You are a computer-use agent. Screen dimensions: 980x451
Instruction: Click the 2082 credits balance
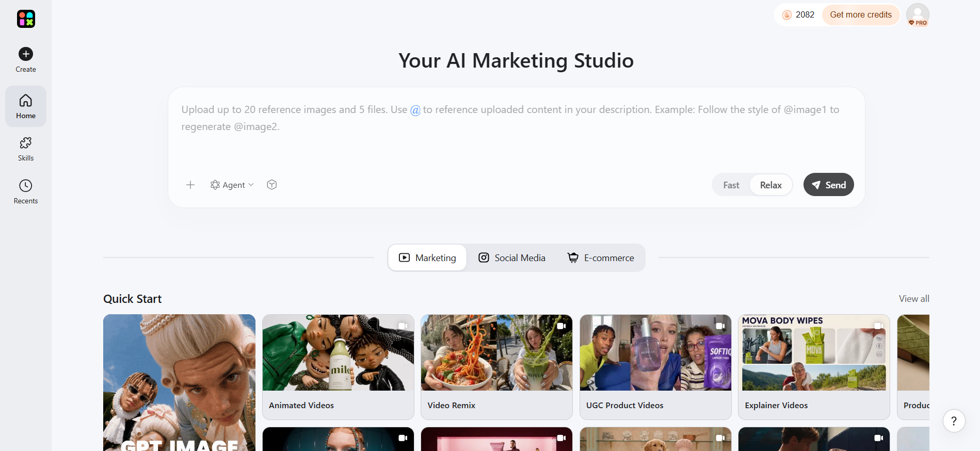(x=805, y=15)
